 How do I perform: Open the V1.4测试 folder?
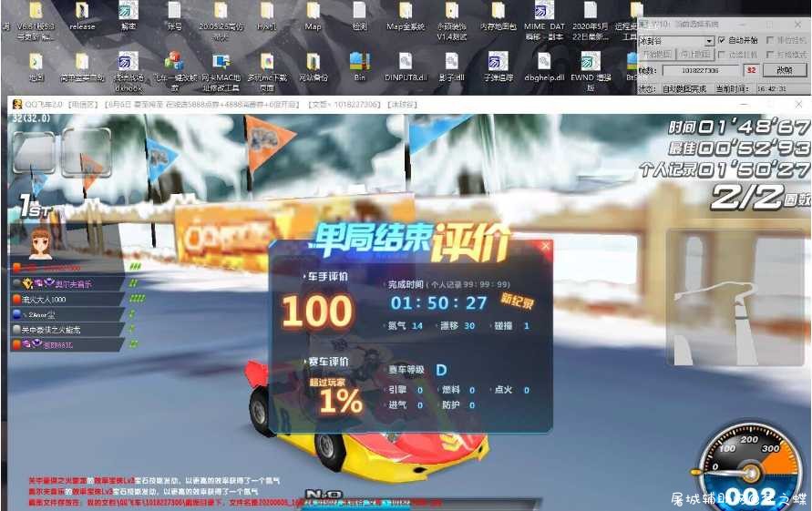pyautogui.click(x=452, y=21)
